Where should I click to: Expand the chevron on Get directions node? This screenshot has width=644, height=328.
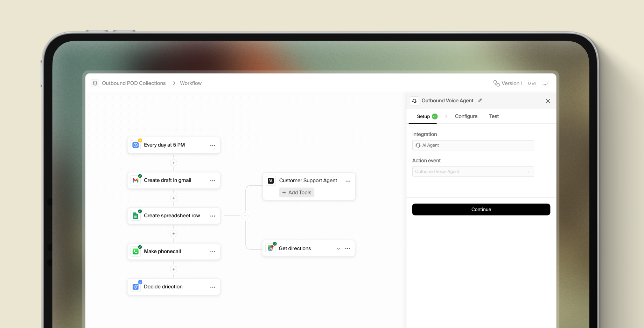(x=338, y=248)
